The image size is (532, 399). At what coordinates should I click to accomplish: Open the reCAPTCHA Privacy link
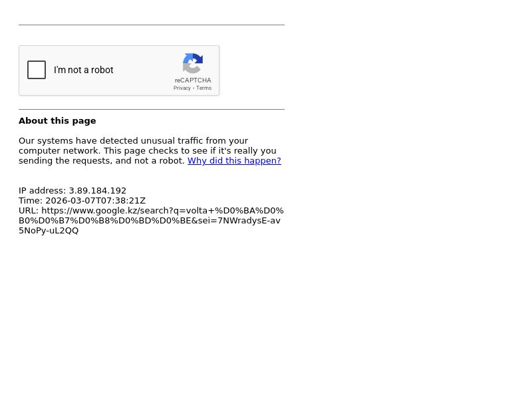[182, 88]
